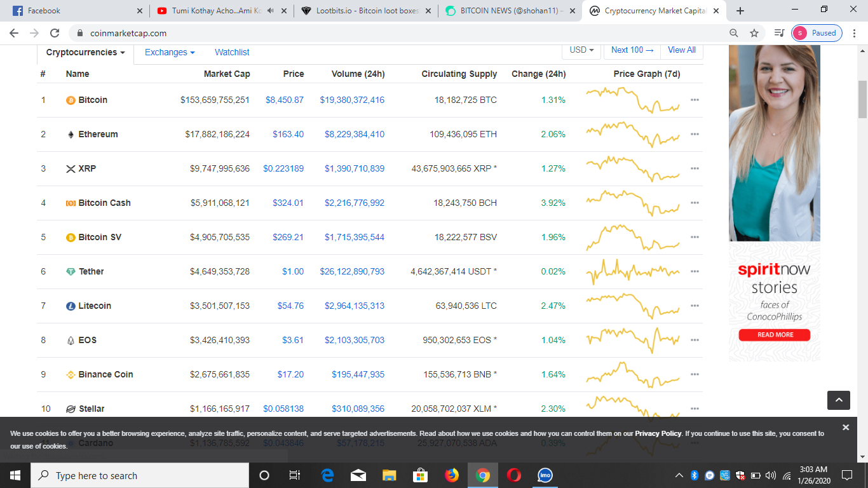Sort by the Change (24h) column header
This screenshot has height=488, width=868.
coord(539,74)
